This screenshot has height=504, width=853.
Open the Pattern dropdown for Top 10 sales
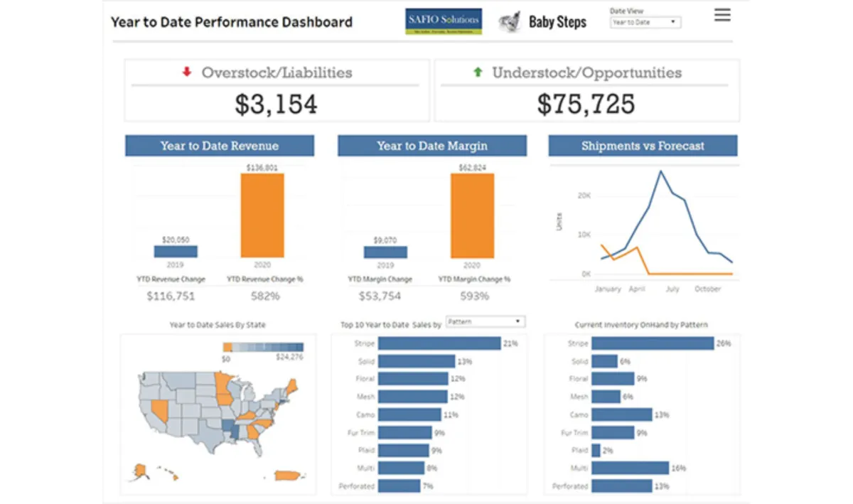tap(485, 322)
